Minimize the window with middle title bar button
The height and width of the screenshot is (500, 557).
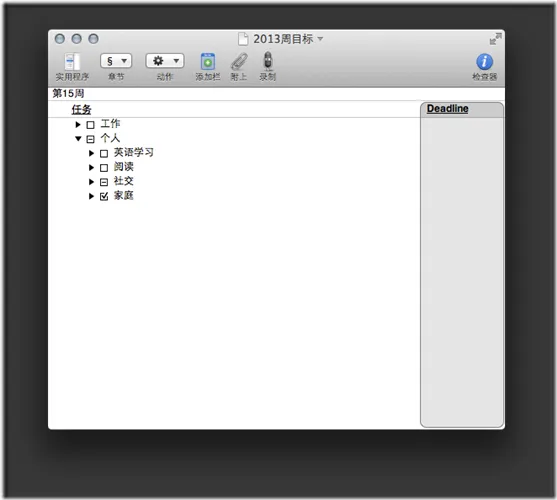[x=76, y=39]
